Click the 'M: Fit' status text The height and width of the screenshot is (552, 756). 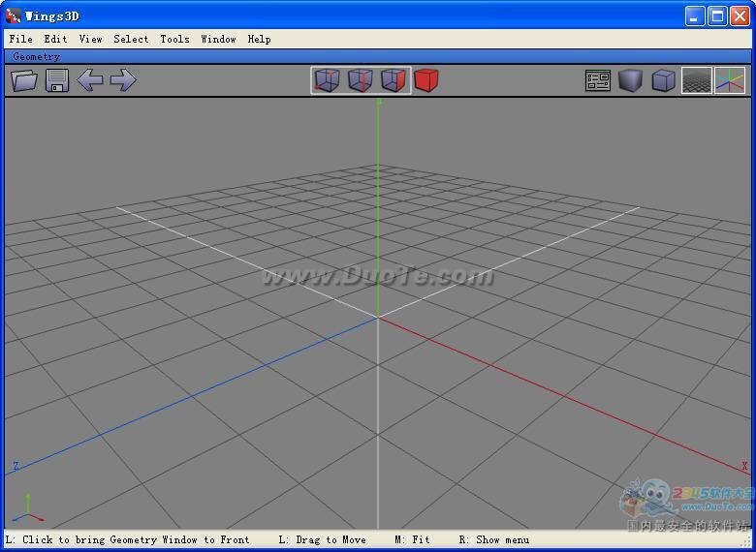(x=412, y=539)
